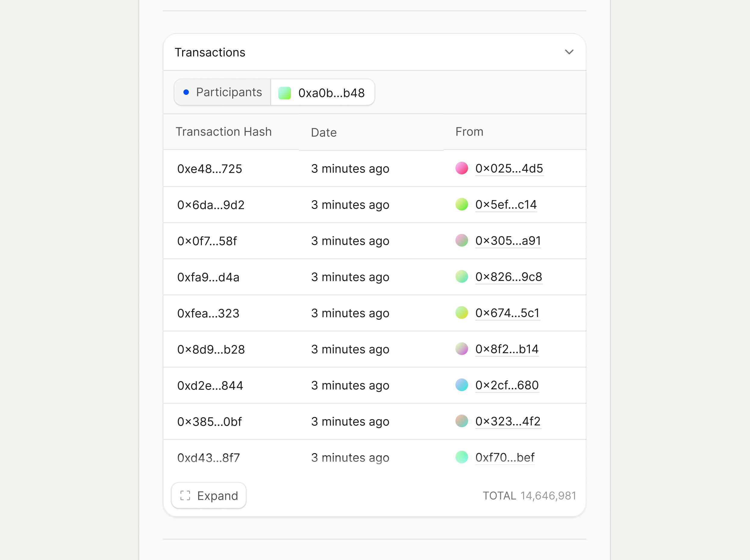Click the purple avatar next to 0x8f2...b14
This screenshot has height=560, width=750.
(462, 349)
